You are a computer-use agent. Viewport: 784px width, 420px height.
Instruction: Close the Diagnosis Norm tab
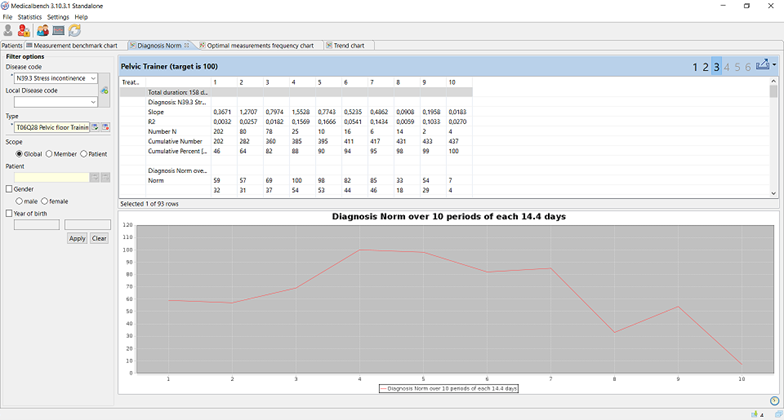186,45
